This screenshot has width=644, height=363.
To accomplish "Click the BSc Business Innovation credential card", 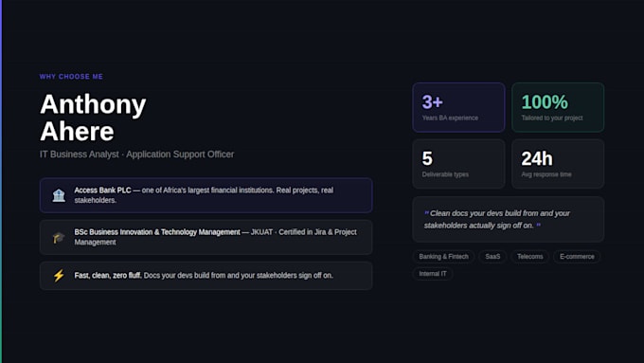I will tap(206, 237).
